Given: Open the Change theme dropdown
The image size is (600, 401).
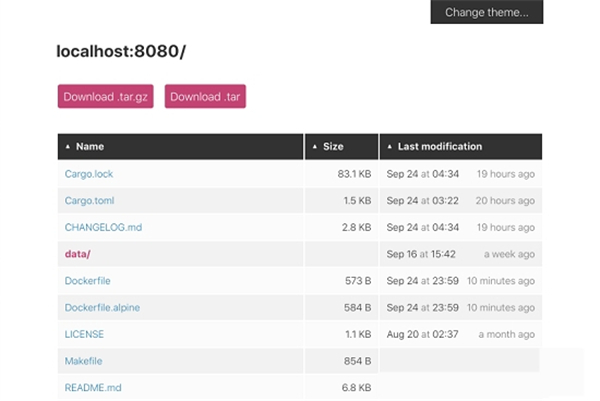Looking at the screenshot, I should tap(486, 12).
